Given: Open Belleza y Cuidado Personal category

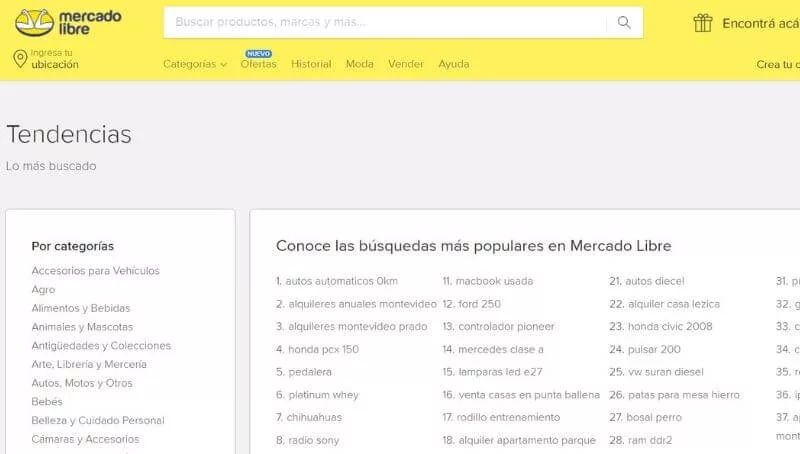Looking at the screenshot, I should coord(97,421).
